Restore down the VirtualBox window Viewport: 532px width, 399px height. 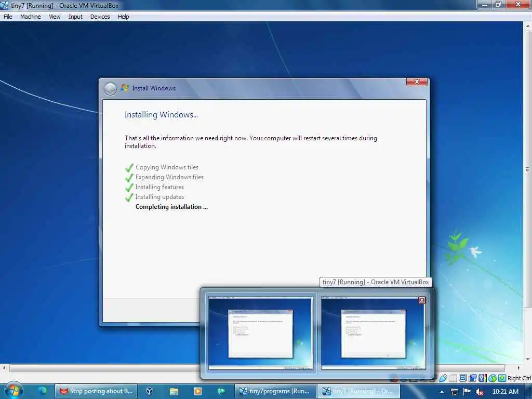pyautogui.click(x=498, y=4)
